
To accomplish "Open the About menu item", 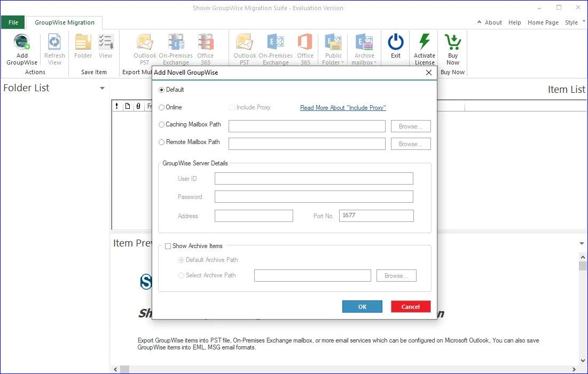I will point(493,22).
